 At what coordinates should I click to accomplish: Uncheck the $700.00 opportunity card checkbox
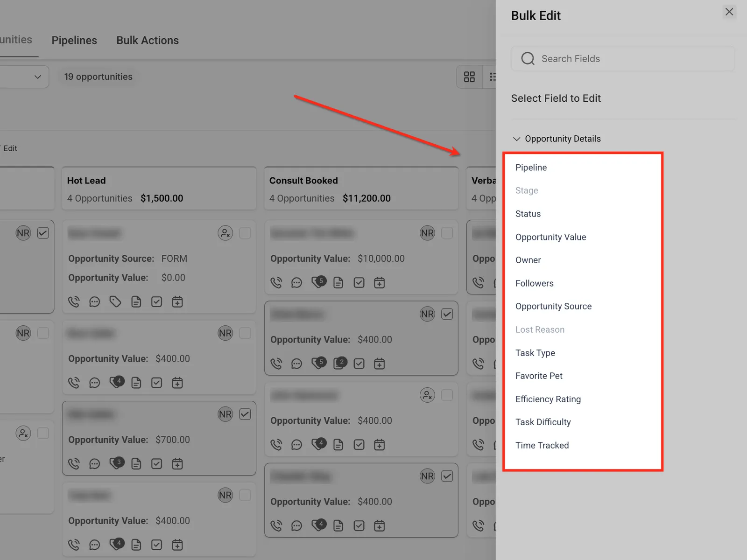click(x=245, y=414)
